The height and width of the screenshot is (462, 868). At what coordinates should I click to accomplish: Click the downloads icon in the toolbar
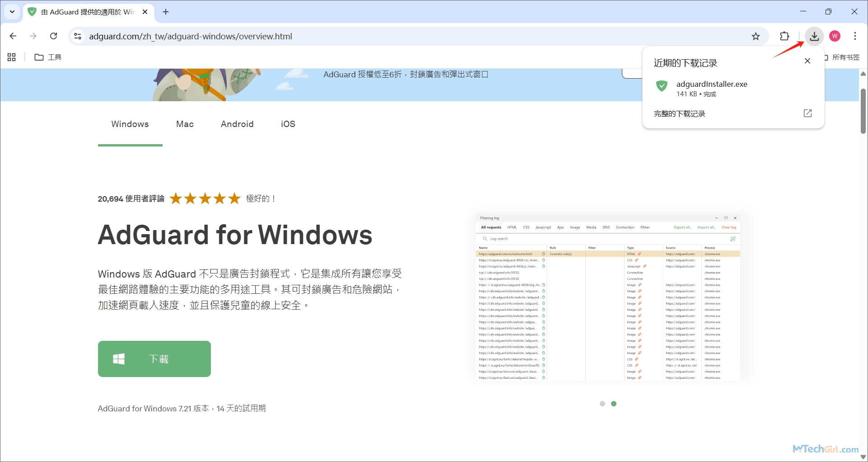point(814,36)
